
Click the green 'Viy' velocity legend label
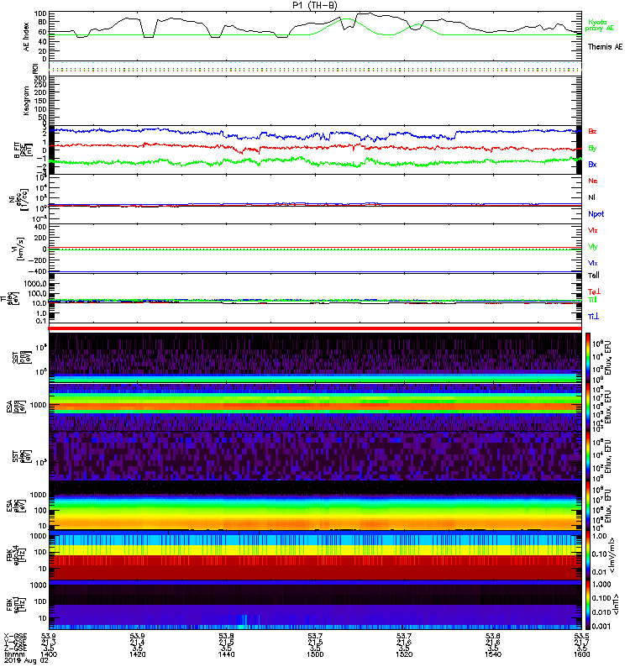593,247
